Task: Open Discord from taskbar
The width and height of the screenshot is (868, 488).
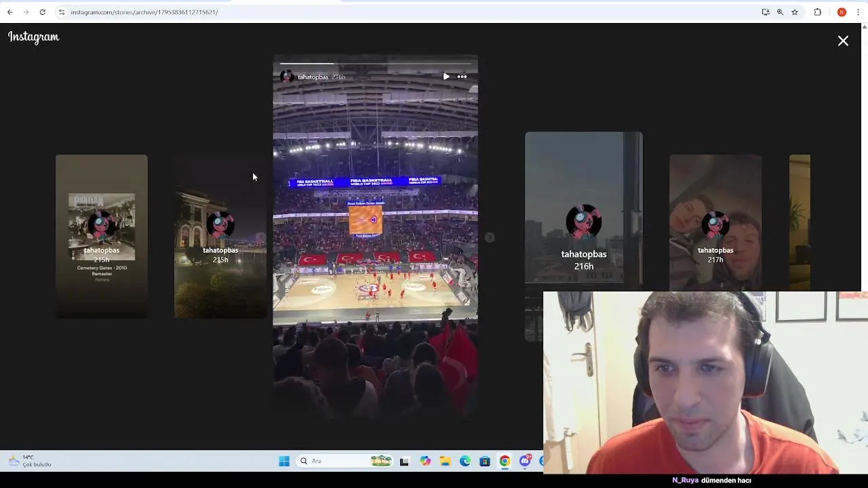Action: (526, 462)
